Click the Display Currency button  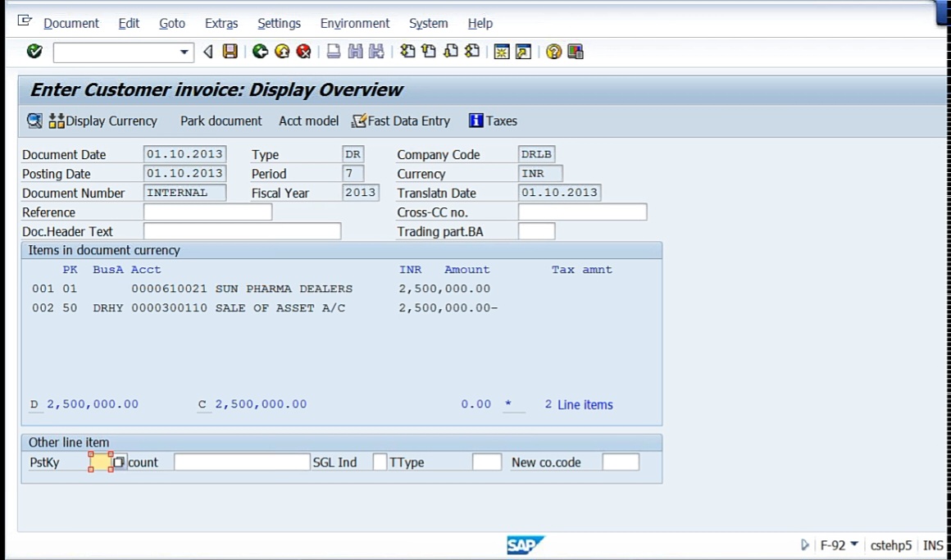(103, 121)
